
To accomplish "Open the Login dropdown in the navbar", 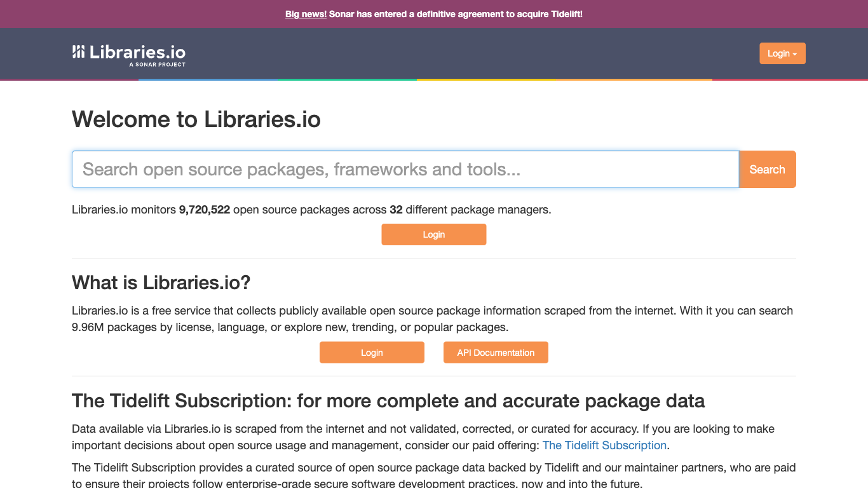I will point(782,53).
